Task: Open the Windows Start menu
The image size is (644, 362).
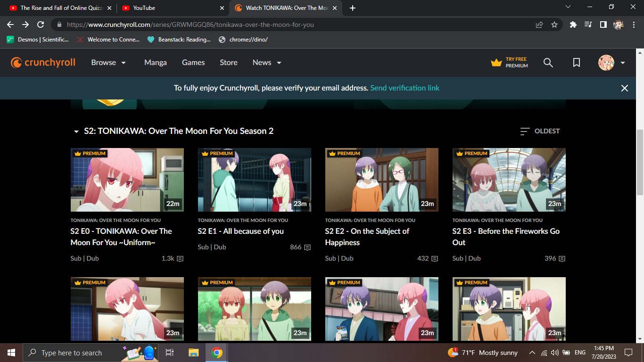Action: pos(11,353)
